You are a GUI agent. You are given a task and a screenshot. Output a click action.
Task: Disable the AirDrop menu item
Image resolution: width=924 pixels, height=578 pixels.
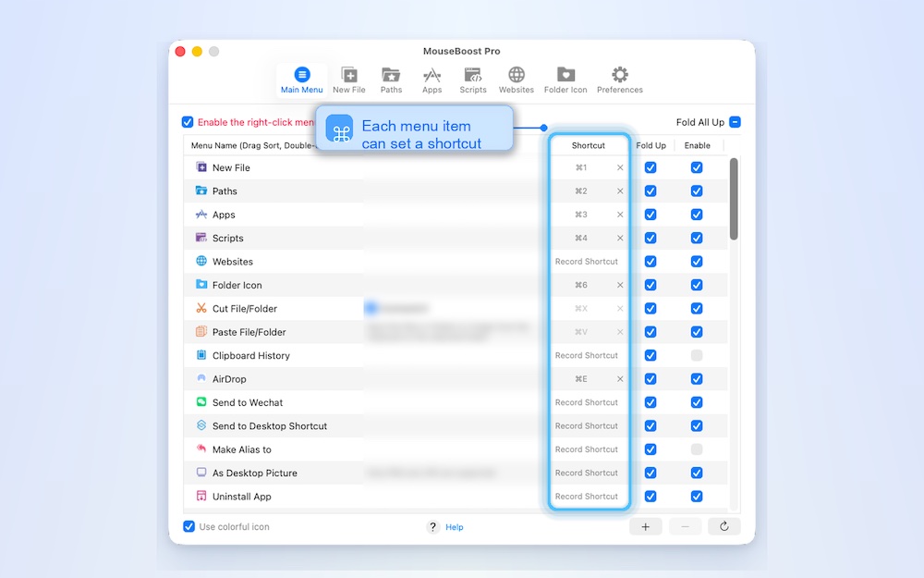pyautogui.click(x=697, y=379)
